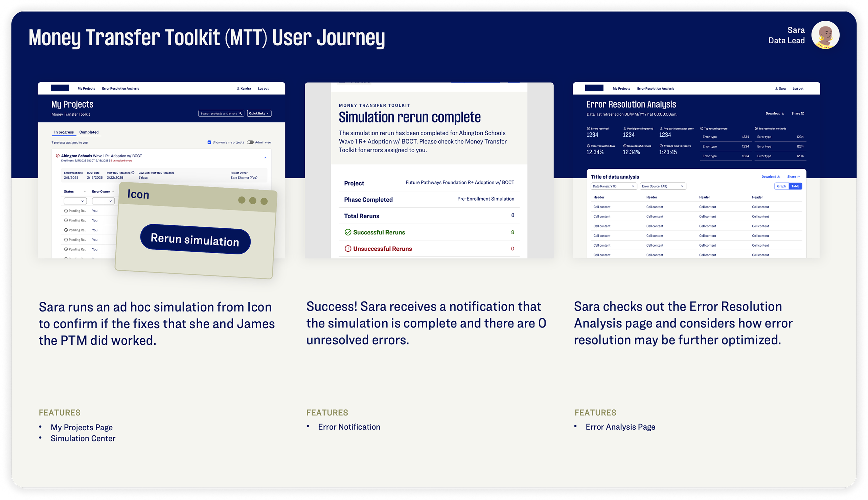Click the "Total Reruns" row label
The height and width of the screenshot is (500, 868).
(362, 216)
